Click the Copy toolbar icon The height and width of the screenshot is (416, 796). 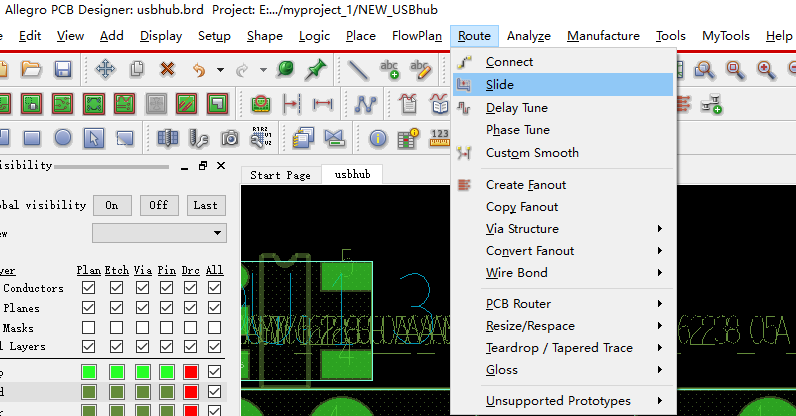coord(137,69)
